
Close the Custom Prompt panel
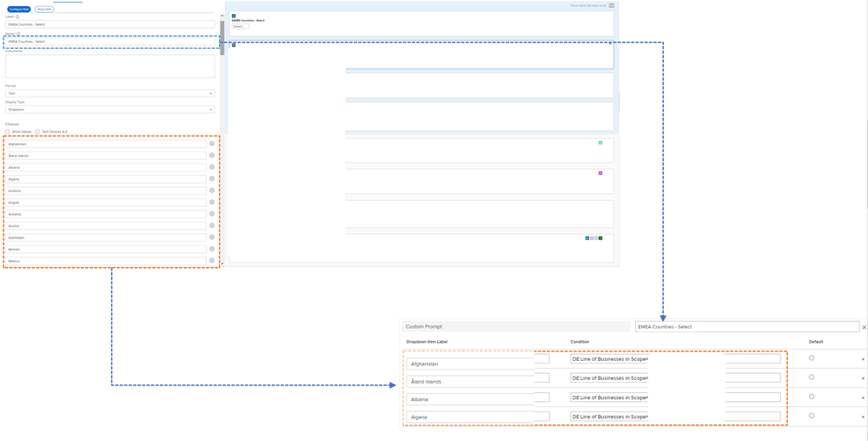tap(864, 328)
